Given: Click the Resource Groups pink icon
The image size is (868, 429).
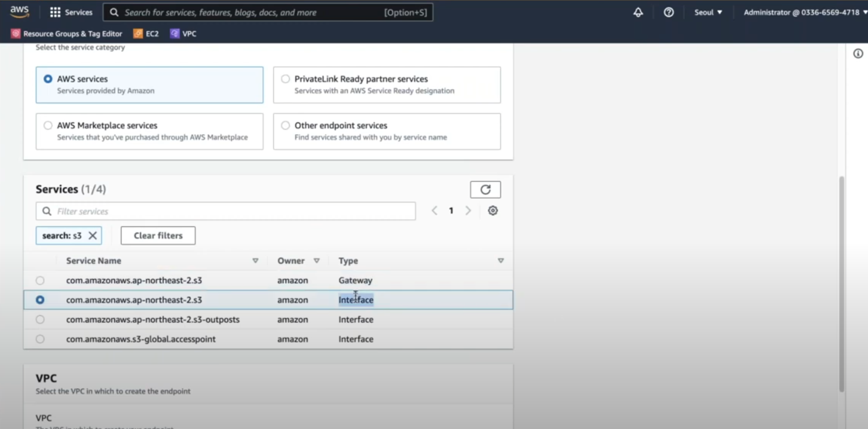Looking at the screenshot, I should (16, 34).
